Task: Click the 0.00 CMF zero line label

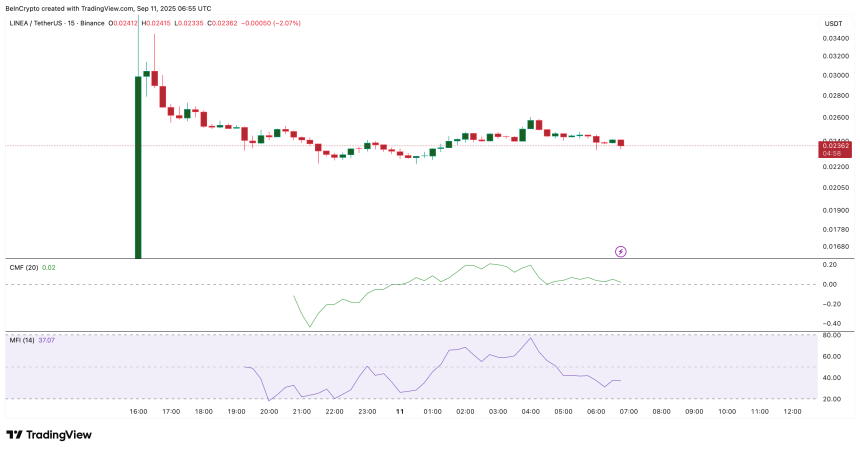Action: point(830,284)
